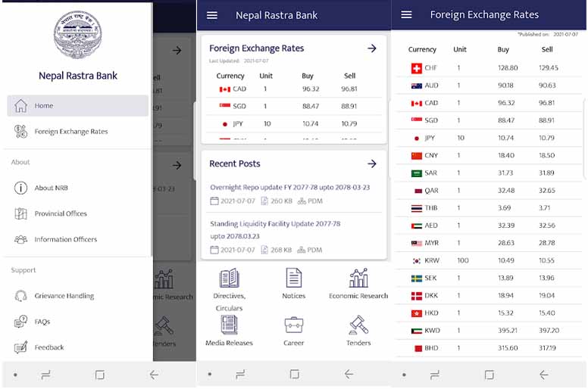588x389 pixels.
Task: Tap the CHF Swiss flag icon
Action: click(x=417, y=68)
